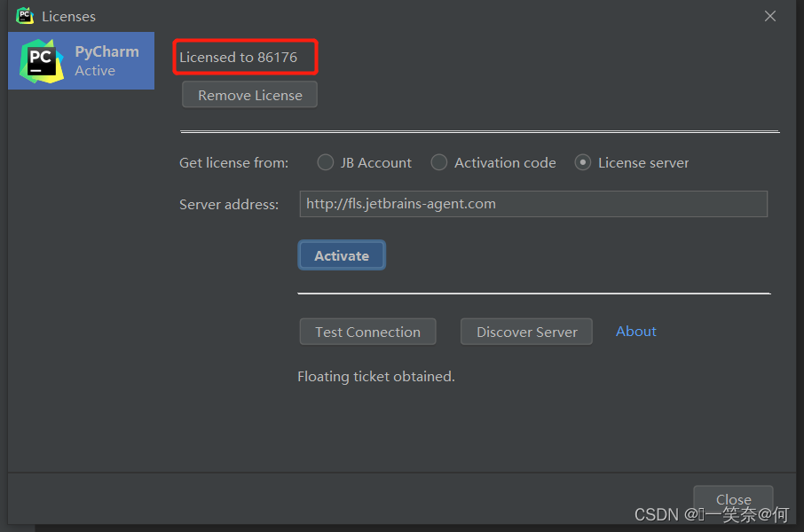Viewport: 804px width, 532px height.
Task: Click the Activate button
Action: (x=342, y=255)
